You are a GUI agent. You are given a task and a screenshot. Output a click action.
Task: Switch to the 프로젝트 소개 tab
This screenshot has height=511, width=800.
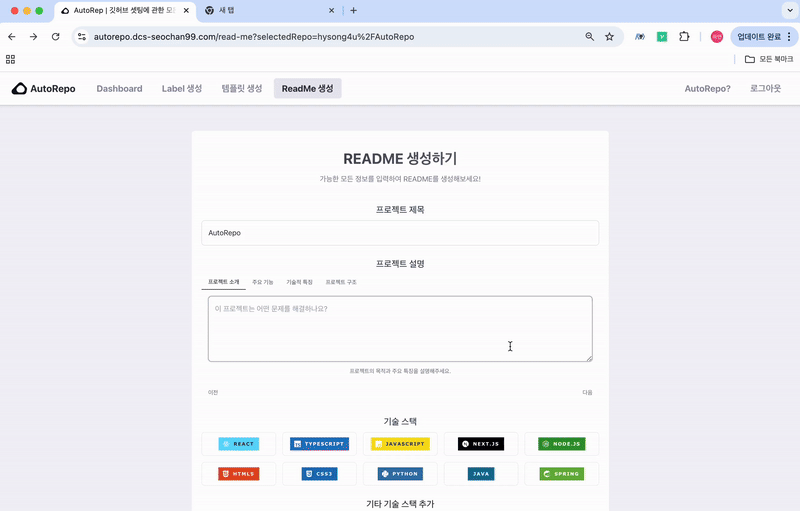[x=223, y=282]
